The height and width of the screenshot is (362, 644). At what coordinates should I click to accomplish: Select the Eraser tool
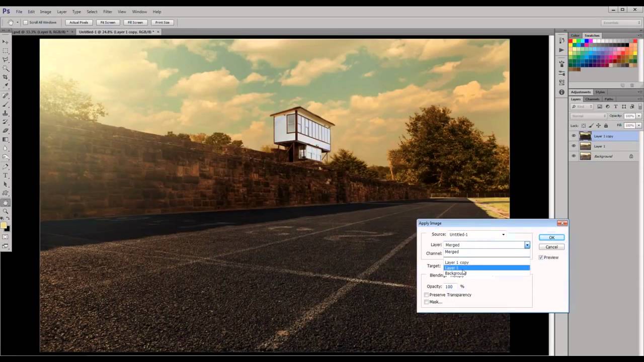[6, 131]
